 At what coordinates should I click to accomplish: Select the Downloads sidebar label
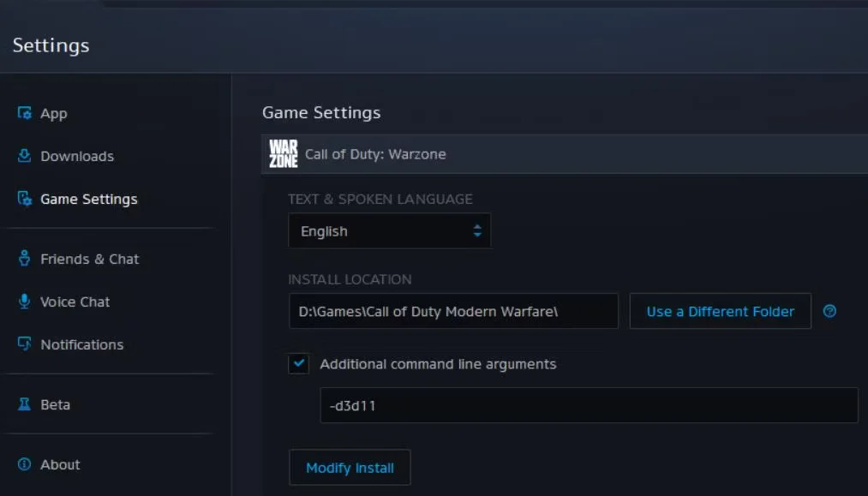pyautogui.click(x=76, y=156)
